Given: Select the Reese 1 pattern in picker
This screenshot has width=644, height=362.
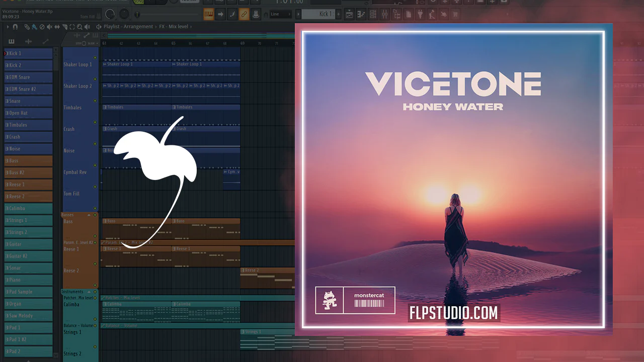Looking at the screenshot, I should click(28, 185).
